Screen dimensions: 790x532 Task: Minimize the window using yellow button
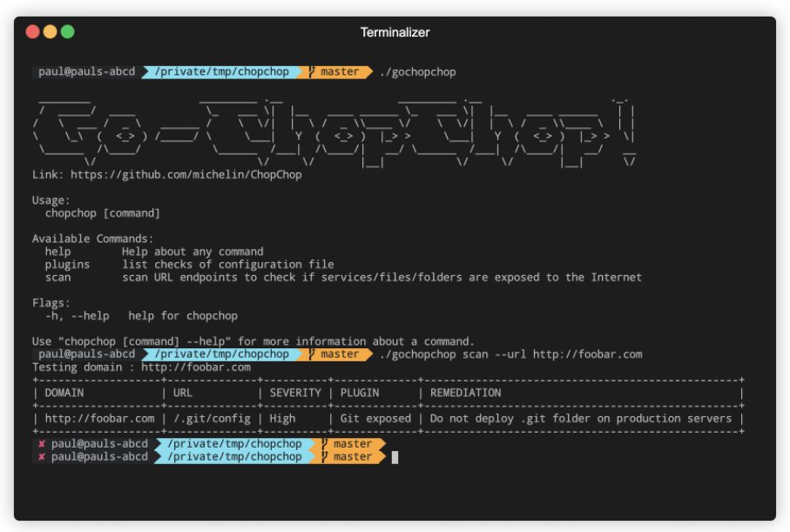click(50, 31)
